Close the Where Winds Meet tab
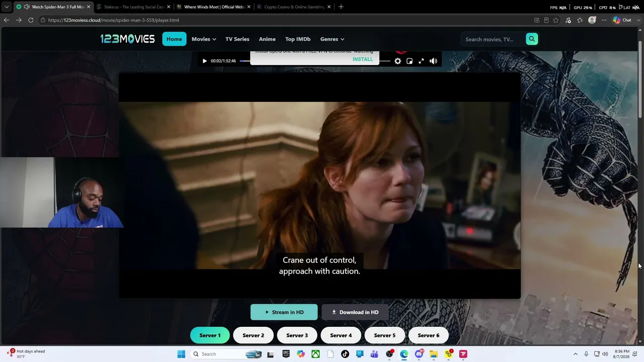Image resolution: width=644 pixels, height=362 pixels. 249,7
